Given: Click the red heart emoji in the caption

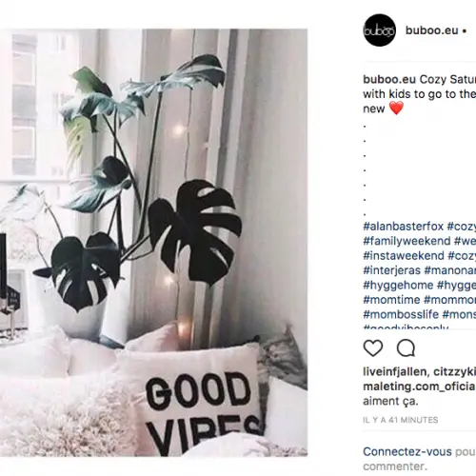Looking at the screenshot, I should pyautogui.click(x=396, y=109).
